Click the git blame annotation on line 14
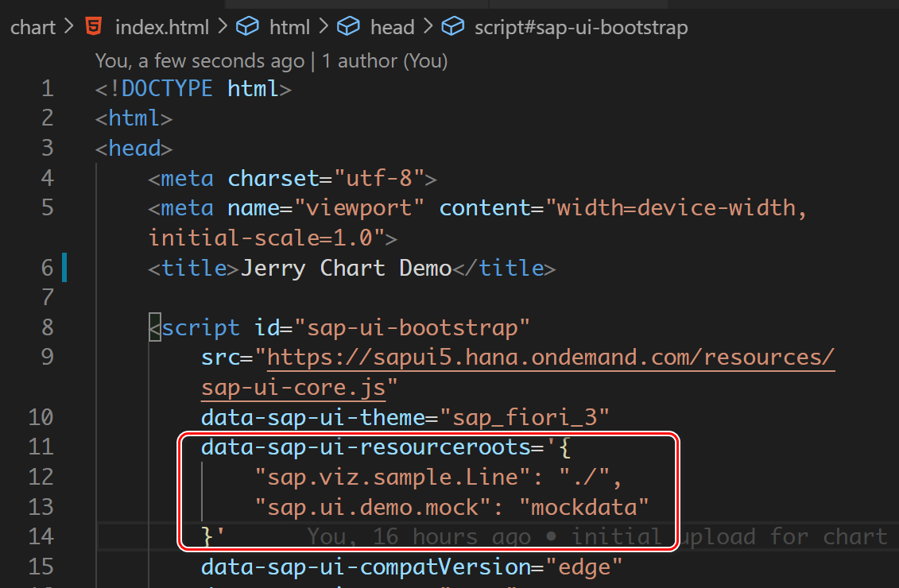The image size is (899, 588). coord(597,537)
